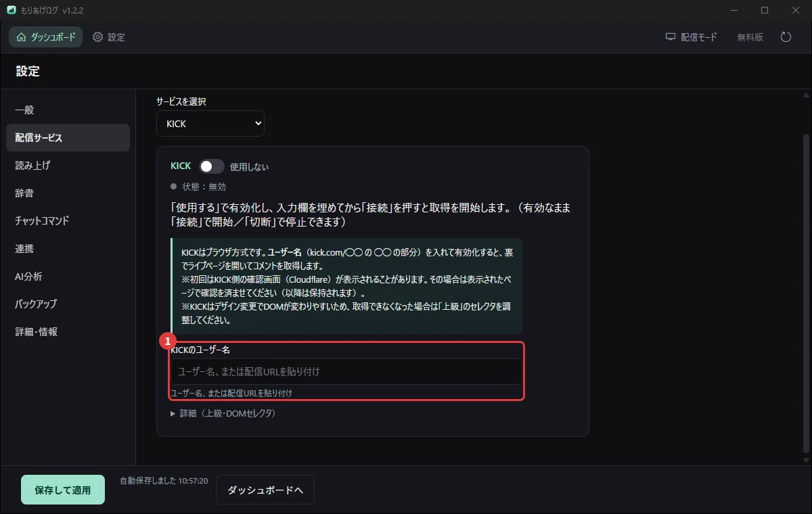This screenshot has width=812, height=514.
Task: Open バックアップ settings section
Action: tap(68, 304)
